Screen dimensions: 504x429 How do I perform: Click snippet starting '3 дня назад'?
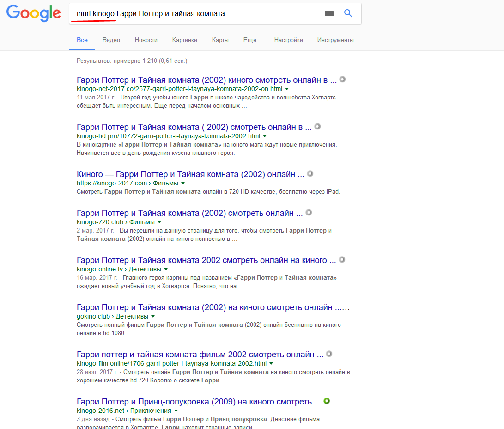198,423
